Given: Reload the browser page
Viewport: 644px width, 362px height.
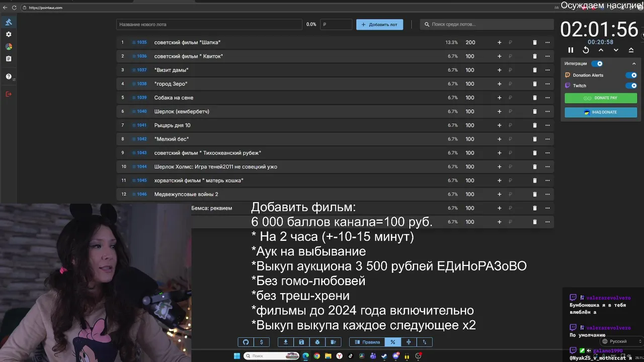Looking at the screenshot, I should pyautogui.click(x=14, y=8).
